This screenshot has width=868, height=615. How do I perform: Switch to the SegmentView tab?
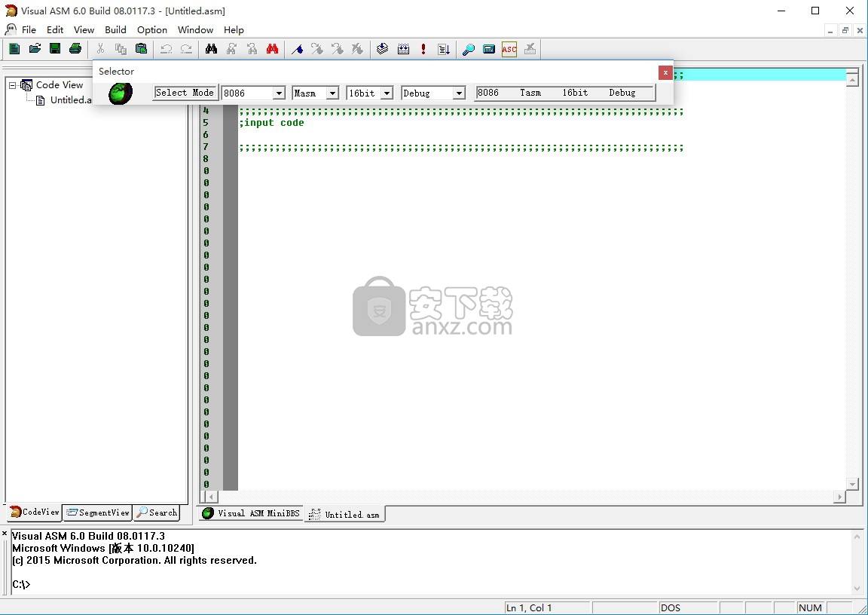[x=97, y=512]
